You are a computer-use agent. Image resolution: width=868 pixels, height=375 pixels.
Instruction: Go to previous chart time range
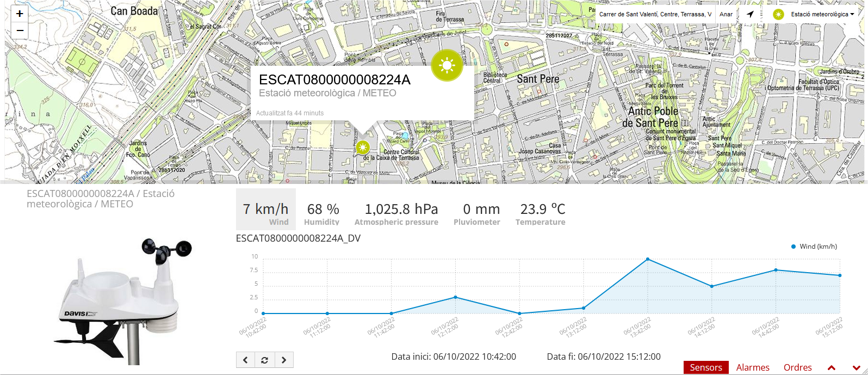coord(245,360)
